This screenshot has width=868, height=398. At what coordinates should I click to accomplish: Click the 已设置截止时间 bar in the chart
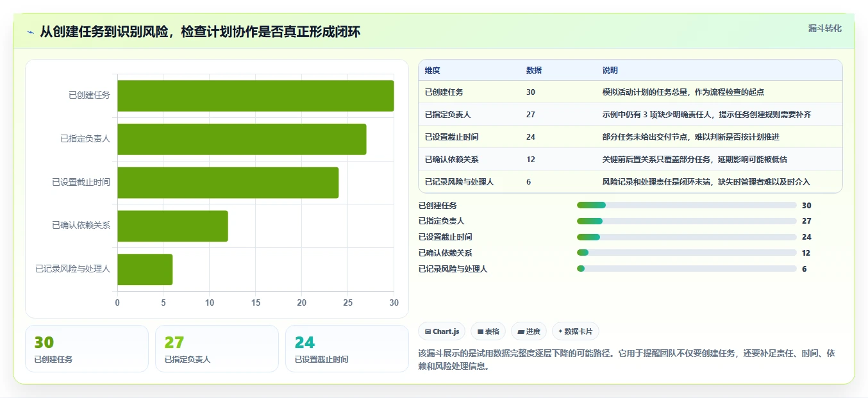click(x=228, y=183)
